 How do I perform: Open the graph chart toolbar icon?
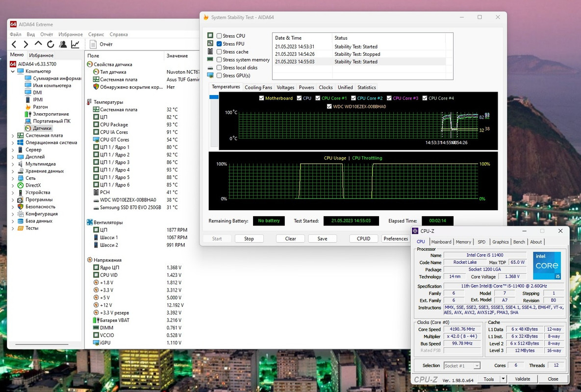click(x=75, y=45)
